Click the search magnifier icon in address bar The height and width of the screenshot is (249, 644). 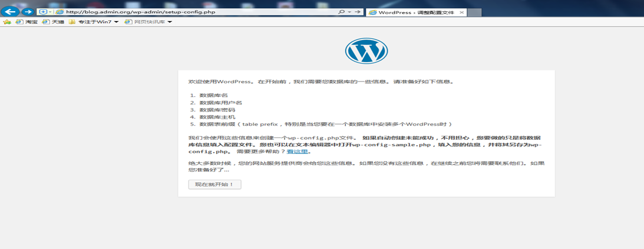(341, 12)
